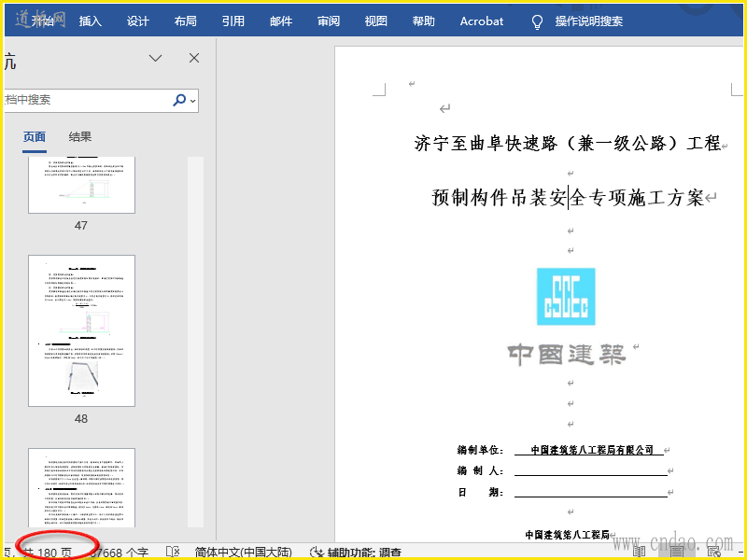Select the page 47 thumbnail
This screenshot has height=560, width=747.
pyautogui.click(x=81, y=185)
